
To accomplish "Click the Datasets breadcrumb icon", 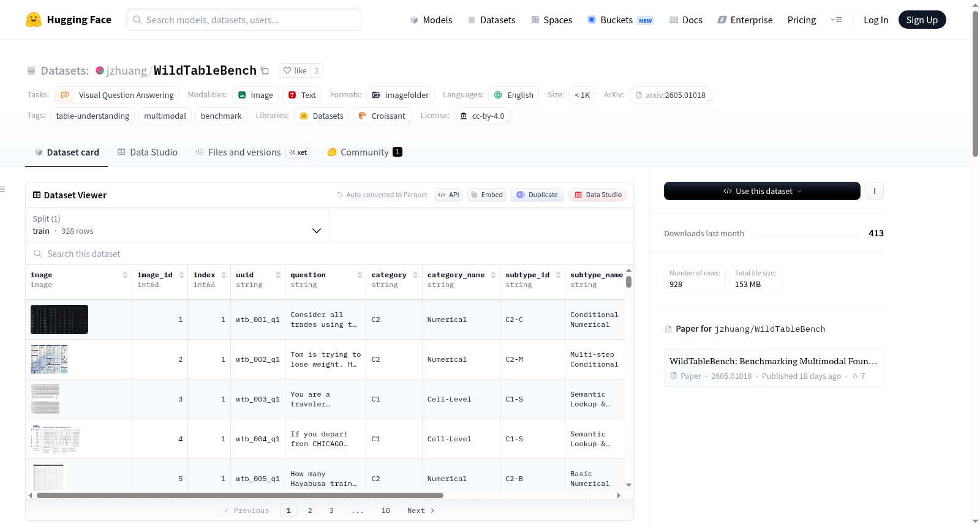I will coord(31,70).
